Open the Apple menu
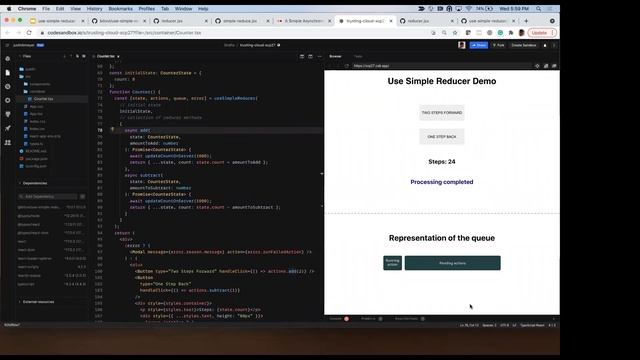 coord(9,9)
